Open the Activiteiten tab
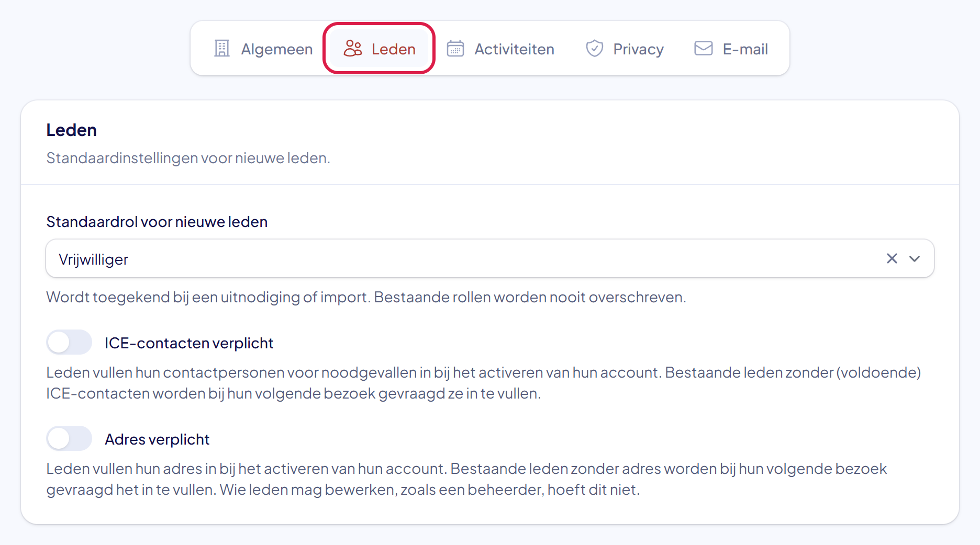Viewport: 980px width, 545px height. [500, 49]
